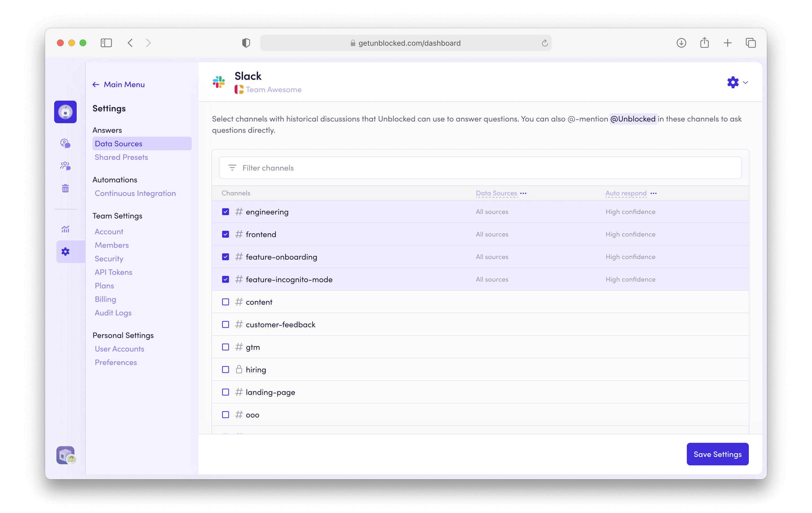Screen dimensions: 812x513
Task: Switch to the Shared Presets section
Action: click(x=122, y=157)
